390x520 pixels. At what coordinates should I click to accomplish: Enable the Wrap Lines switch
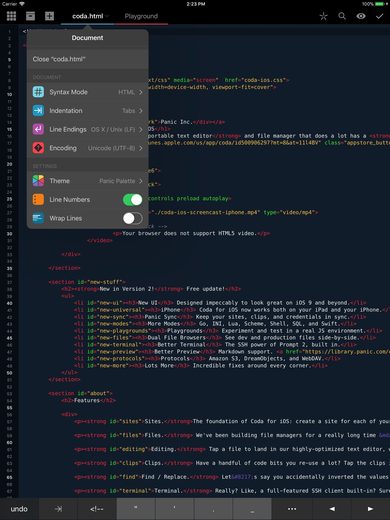[133, 218]
